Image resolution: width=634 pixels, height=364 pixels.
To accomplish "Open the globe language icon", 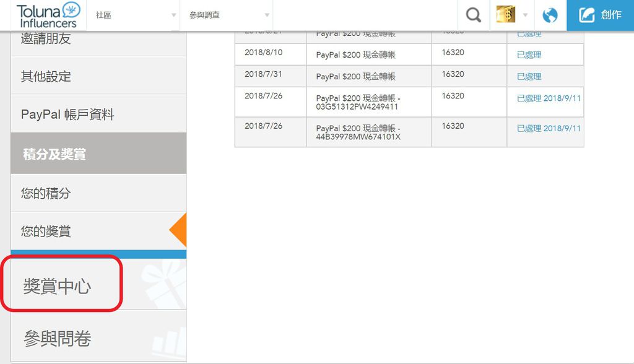I will click(x=550, y=15).
